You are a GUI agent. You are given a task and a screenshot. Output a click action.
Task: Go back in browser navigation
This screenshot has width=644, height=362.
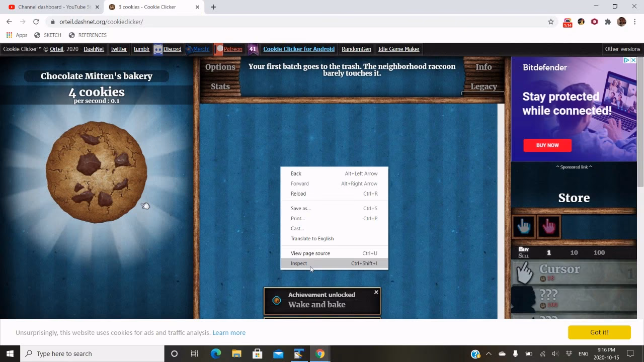tap(9, 22)
